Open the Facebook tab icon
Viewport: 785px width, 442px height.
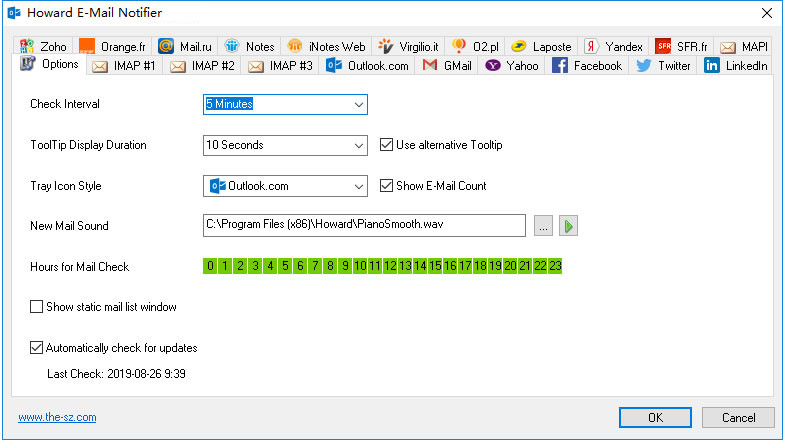pos(560,66)
